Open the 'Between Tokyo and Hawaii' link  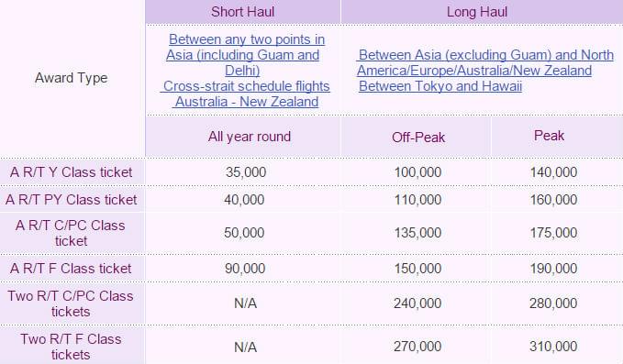440,86
